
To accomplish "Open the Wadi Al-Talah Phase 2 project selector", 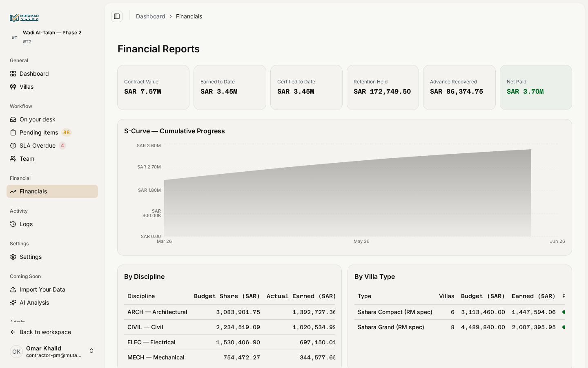I will point(52,37).
